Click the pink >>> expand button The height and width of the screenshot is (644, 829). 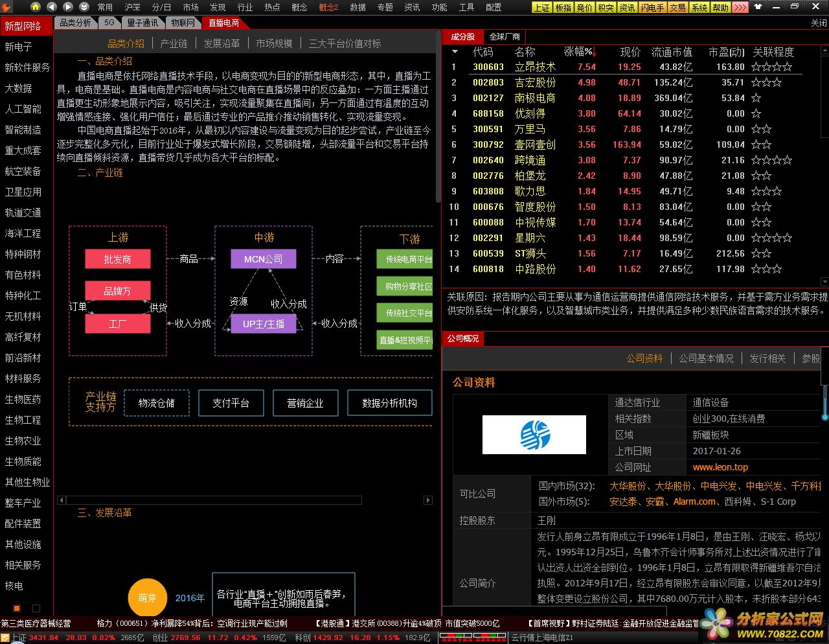pyautogui.click(x=740, y=8)
